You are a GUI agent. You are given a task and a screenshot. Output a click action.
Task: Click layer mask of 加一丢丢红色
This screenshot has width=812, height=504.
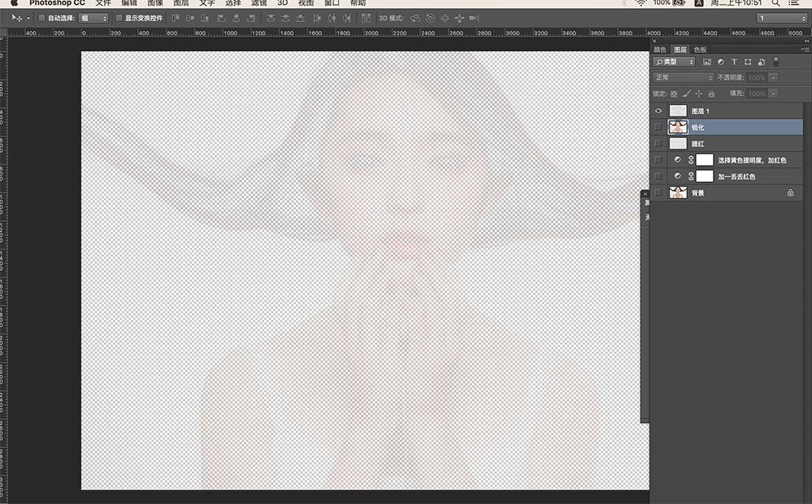coord(704,176)
